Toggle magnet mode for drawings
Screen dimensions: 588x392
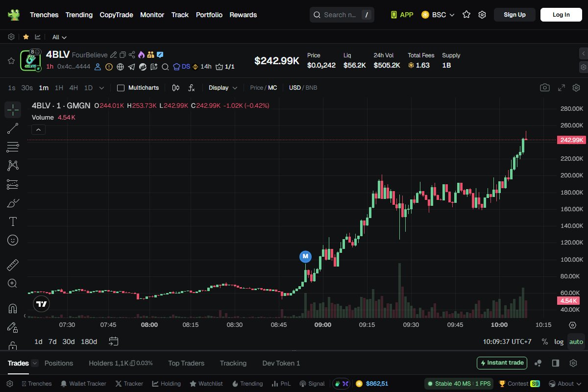[x=13, y=309]
